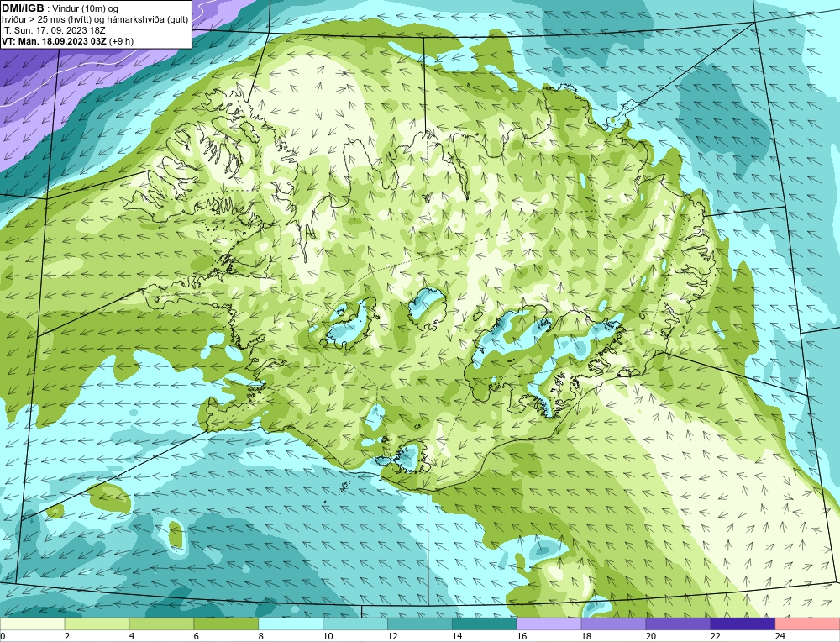Viewport: 840px width, 642px height.
Task: Click the 14–16 m/s dark teal legend swatch
Action: point(485,624)
